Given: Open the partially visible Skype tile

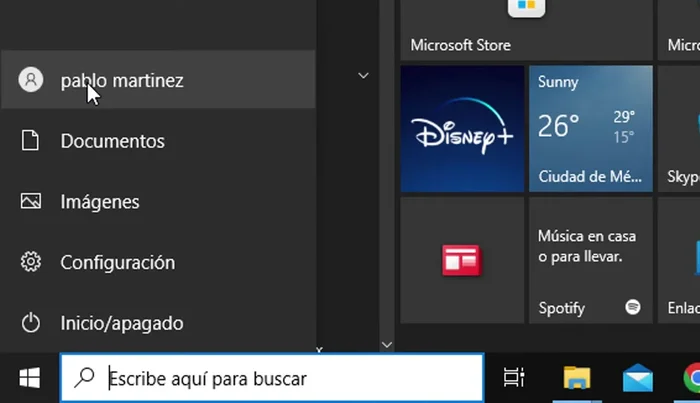Looking at the screenshot, I should click(x=679, y=129).
